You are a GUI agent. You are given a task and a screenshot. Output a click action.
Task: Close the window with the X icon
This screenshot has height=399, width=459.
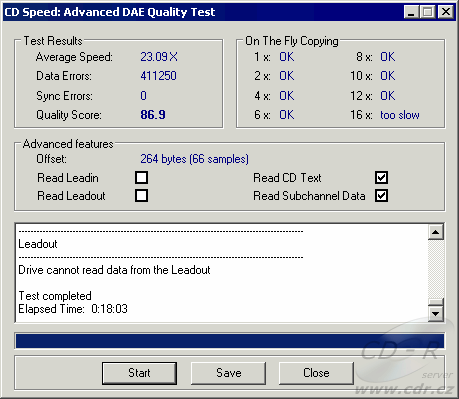446,12
